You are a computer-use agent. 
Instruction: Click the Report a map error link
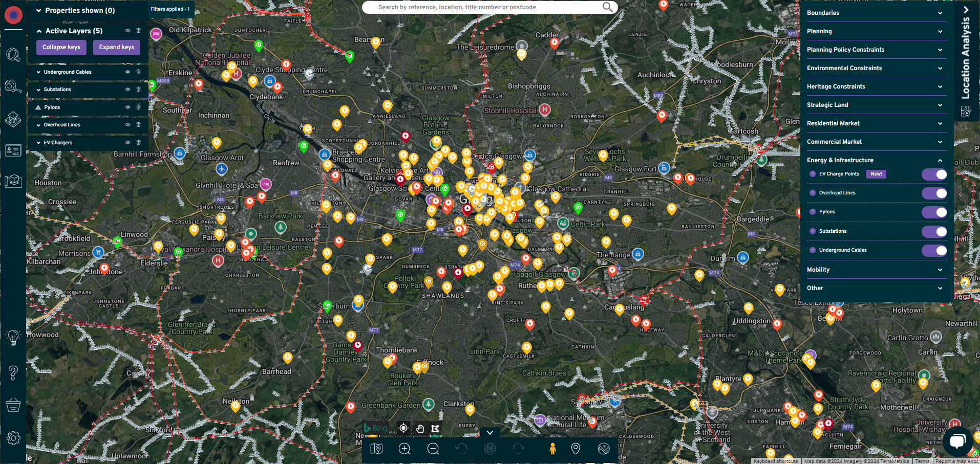(x=956, y=461)
